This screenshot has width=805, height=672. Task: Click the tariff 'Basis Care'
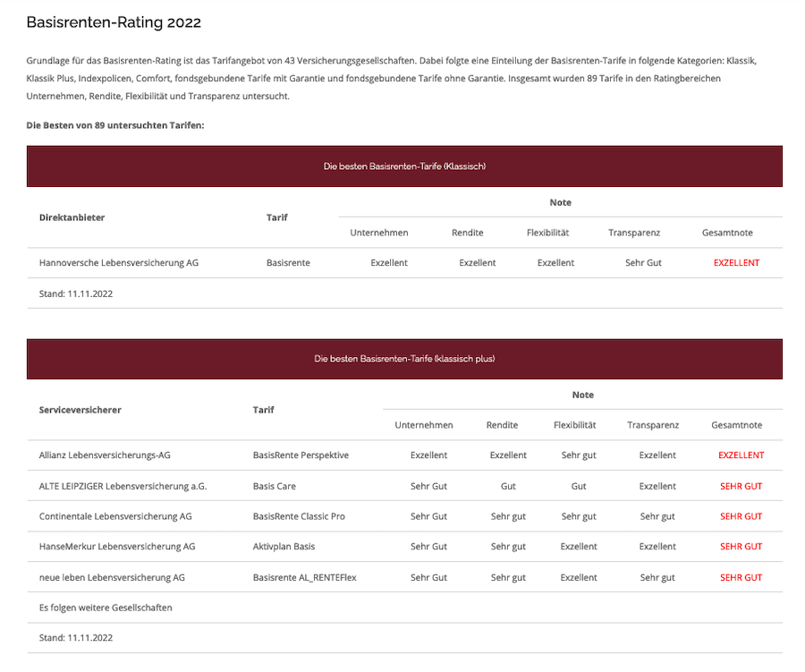[275, 486]
